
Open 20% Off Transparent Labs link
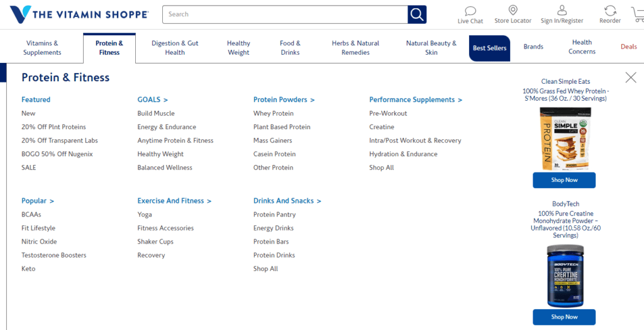[x=60, y=140]
